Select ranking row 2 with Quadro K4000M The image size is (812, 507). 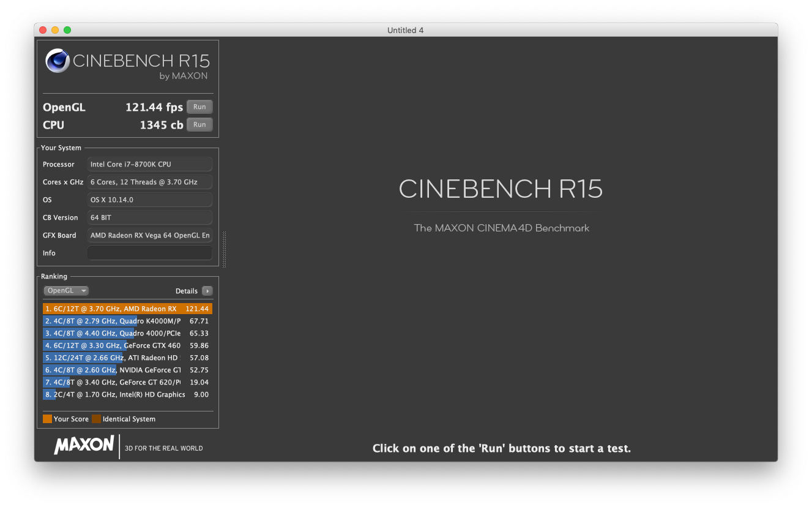coord(127,321)
